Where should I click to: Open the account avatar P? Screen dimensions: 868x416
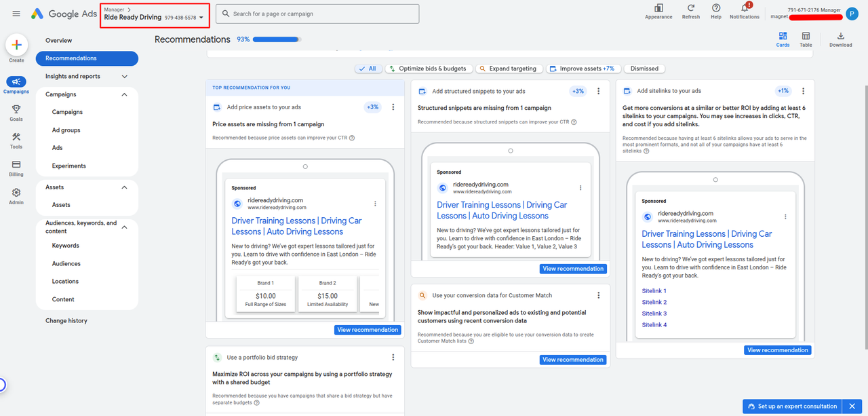click(852, 14)
